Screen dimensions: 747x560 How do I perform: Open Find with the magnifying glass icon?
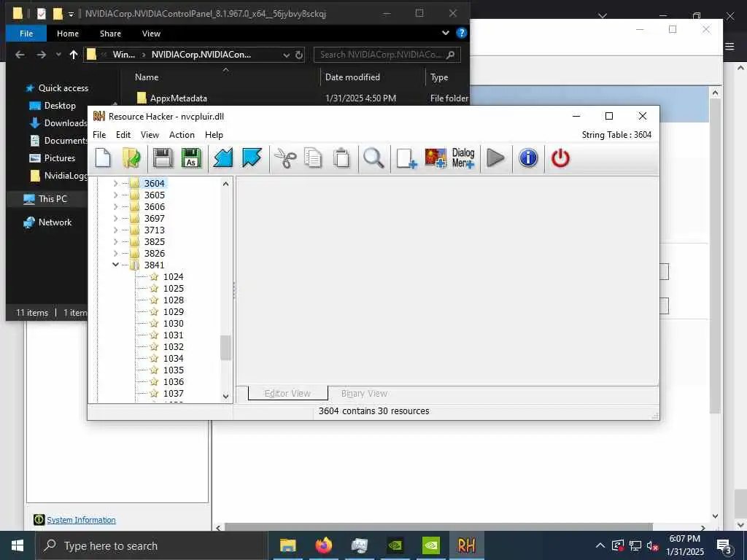373,158
